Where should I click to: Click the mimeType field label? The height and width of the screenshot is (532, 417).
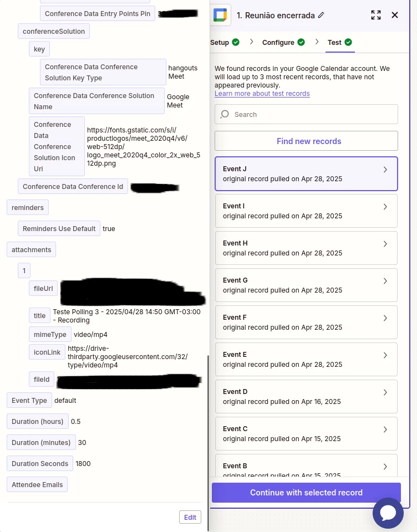(x=50, y=335)
